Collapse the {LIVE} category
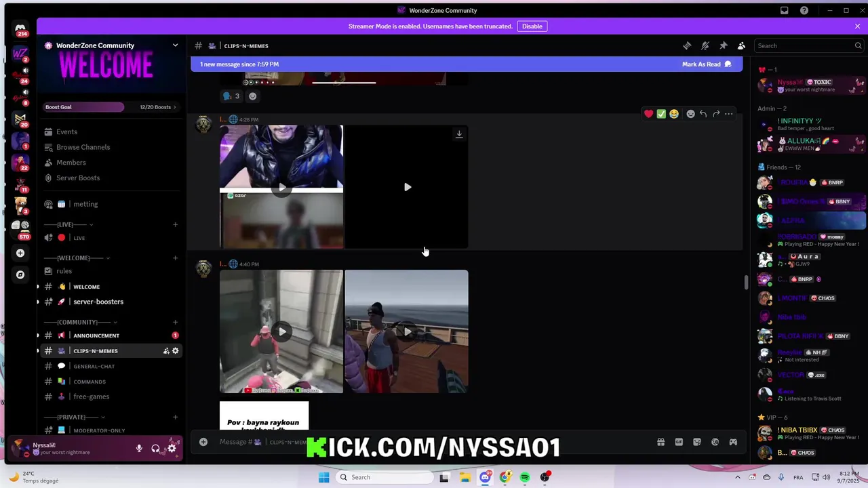Image resolution: width=868 pixels, height=488 pixels. coord(68,224)
